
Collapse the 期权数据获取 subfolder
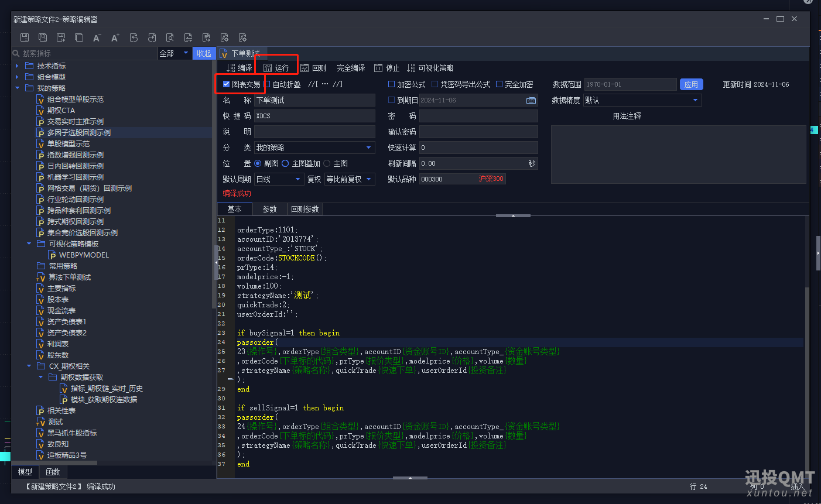click(40, 378)
